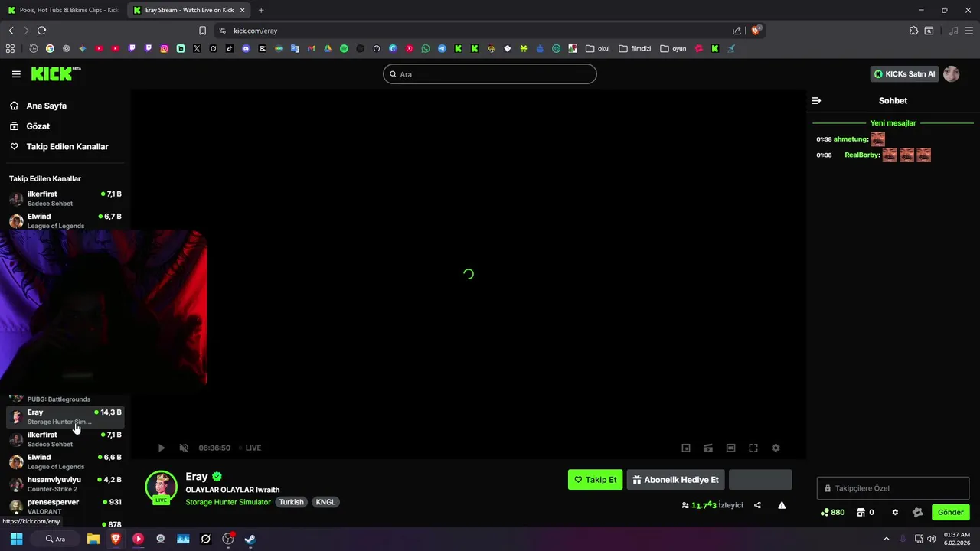Click the Storage Hunter Simulator category link
This screenshot has width=980, height=551.
pyautogui.click(x=228, y=502)
